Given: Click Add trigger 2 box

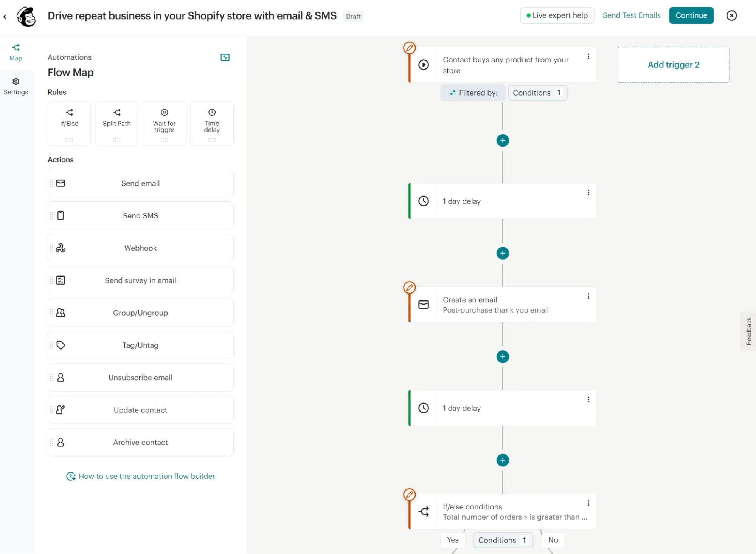Looking at the screenshot, I should tap(674, 65).
